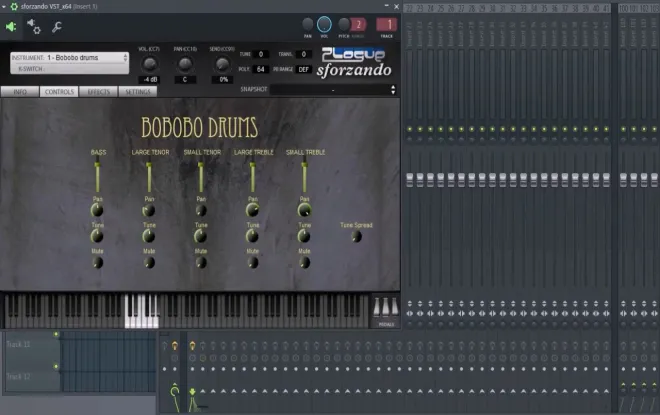660x415 pixels.
Task: Click the BASS volume fader
Action: pos(97,176)
